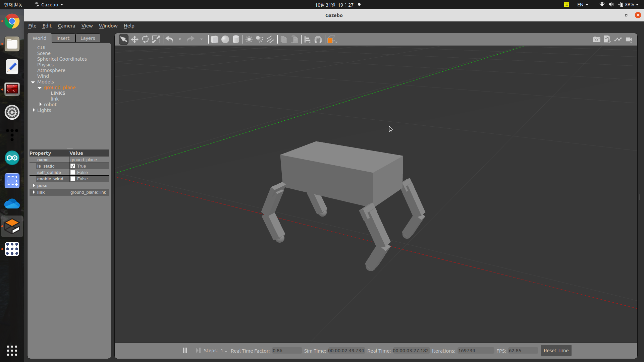Open the Edit menu
The image size is (644, 362).
point(47,26)
